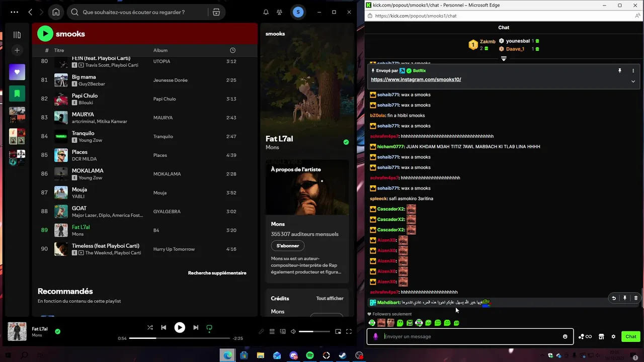Open Your Library sidebar icon in Spotify
The image size is (644, 362).
(x=17, y=35)
